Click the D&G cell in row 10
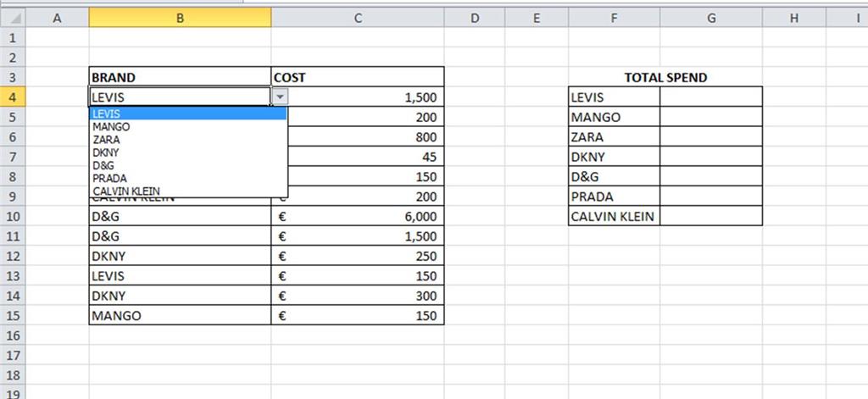Viewport: 868px width, 399px height. click(x=180, y=216)
